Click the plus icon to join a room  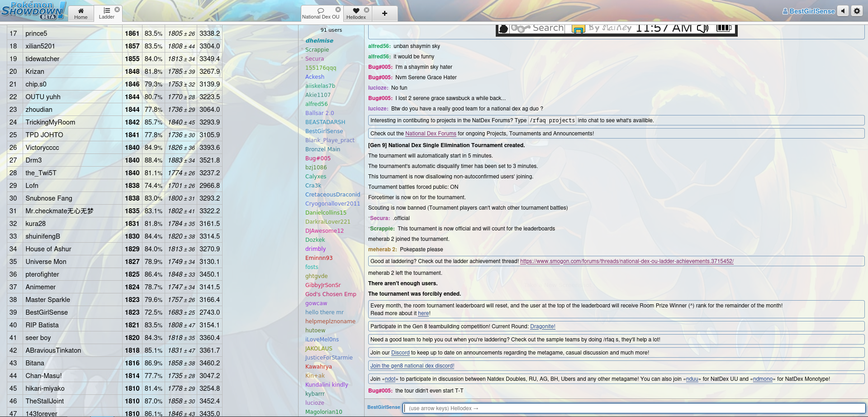pyautogui.click(x=384, y=14)
